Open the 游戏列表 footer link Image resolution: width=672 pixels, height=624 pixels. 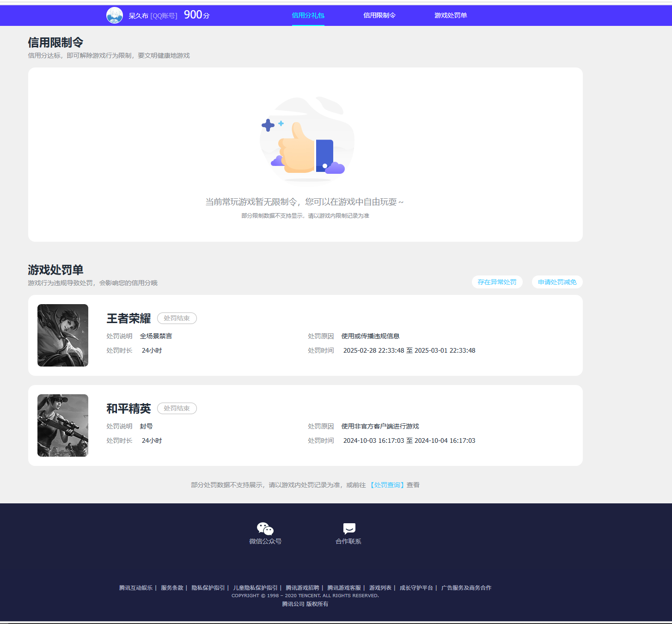coord(380,588)
